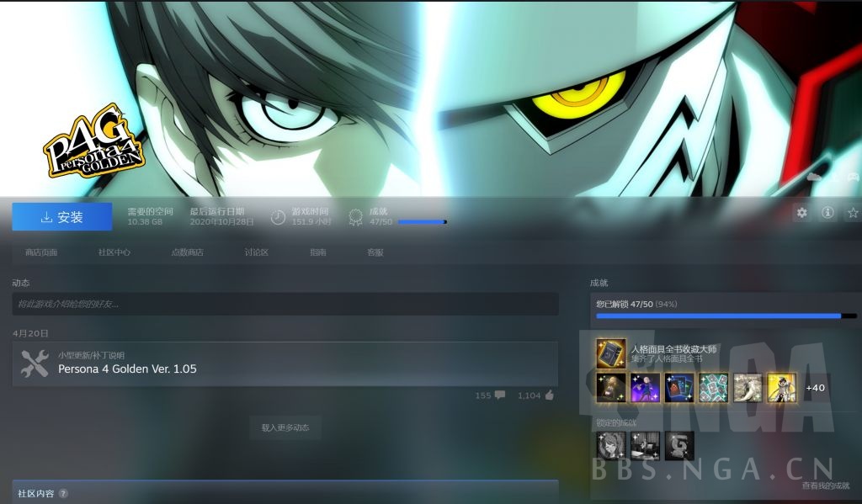The width and height of the screenshot is (862, 504).
Task: Click the 安装 install button
Action: (61, 216)
